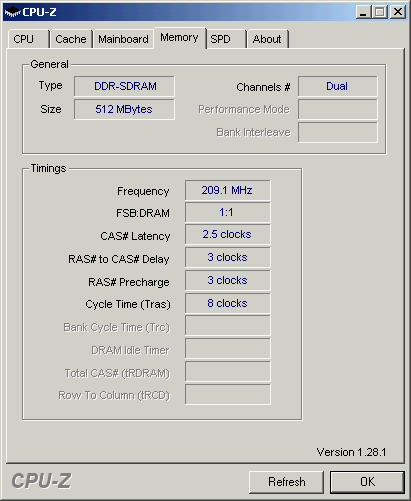The height and width of the screenshot is (501, 411).
Task: Click the greyed Row To Column (tRCD) label
Action: click(114, 396)
